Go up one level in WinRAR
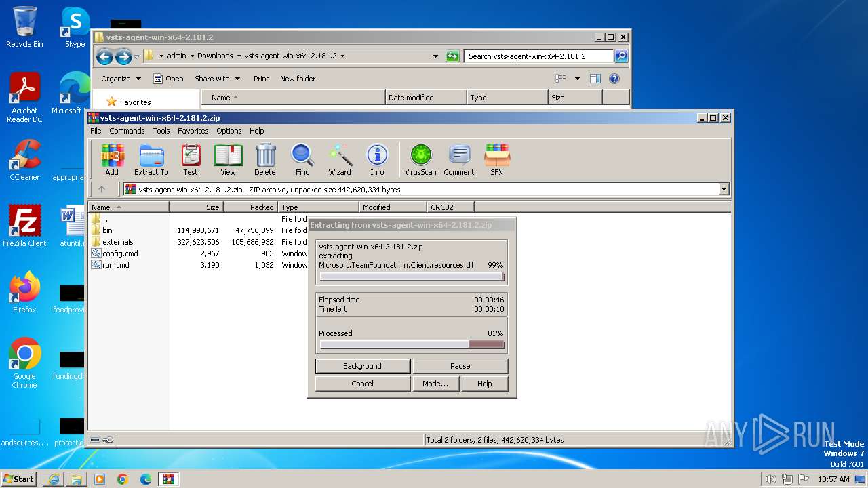 pos(102,190)
